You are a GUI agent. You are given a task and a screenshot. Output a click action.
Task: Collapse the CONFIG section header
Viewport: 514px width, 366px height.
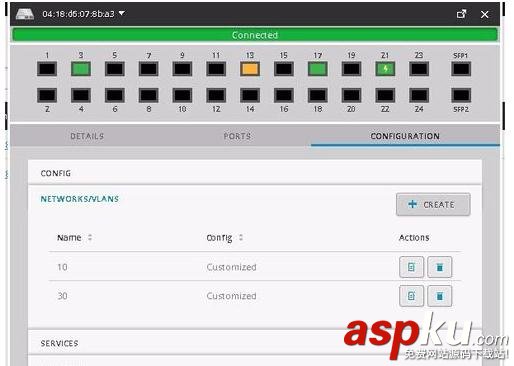pyautogui.click(x=255, y=173)
